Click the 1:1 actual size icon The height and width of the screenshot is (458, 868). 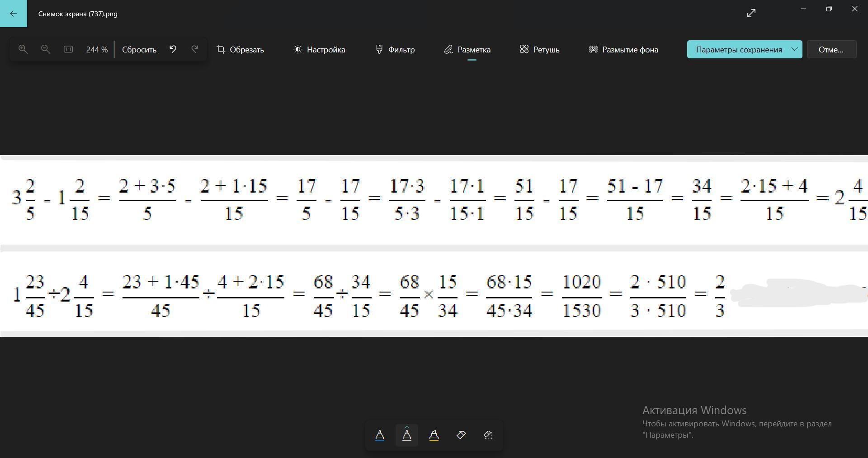68,49
